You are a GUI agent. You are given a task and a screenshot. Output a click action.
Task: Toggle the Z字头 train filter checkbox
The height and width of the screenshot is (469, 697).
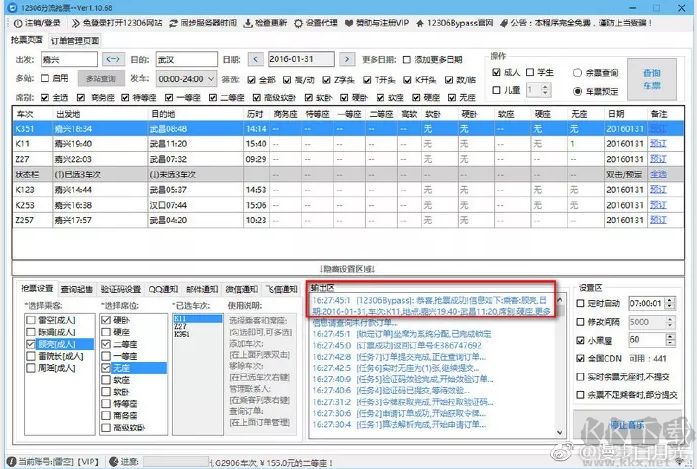327,80
